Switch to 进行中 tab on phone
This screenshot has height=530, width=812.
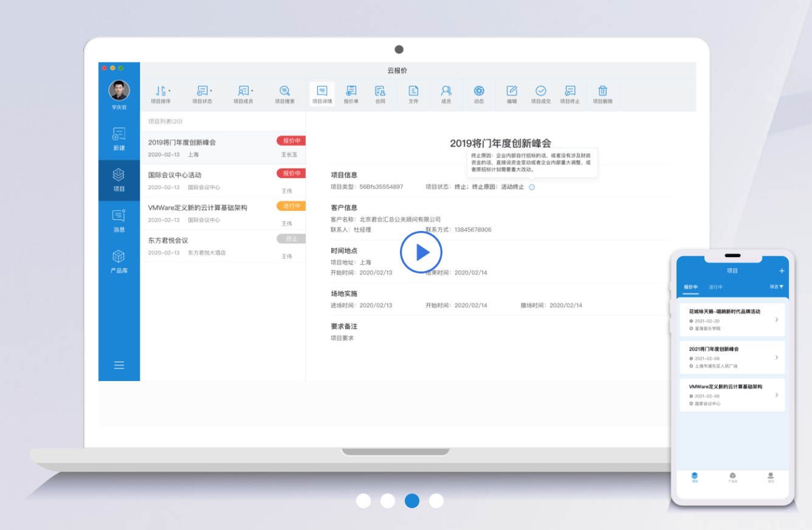point(715,287)
